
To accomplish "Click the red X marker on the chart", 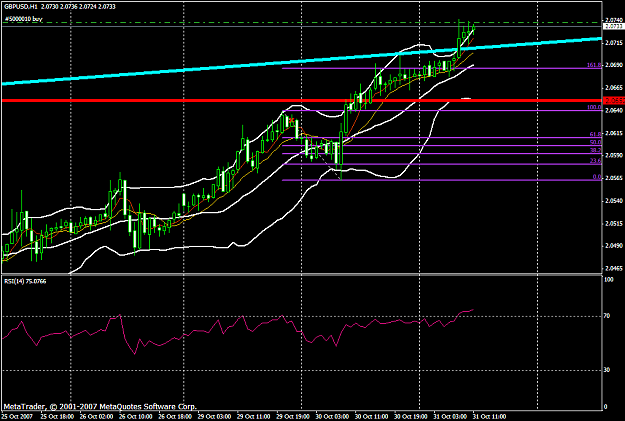I will click(x=291, y=120).
